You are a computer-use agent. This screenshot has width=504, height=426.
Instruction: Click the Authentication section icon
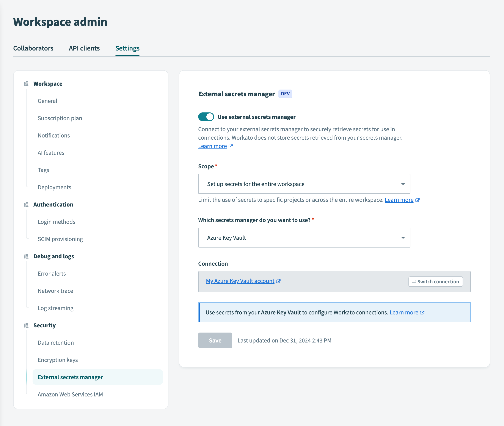[x=26, y=205]
